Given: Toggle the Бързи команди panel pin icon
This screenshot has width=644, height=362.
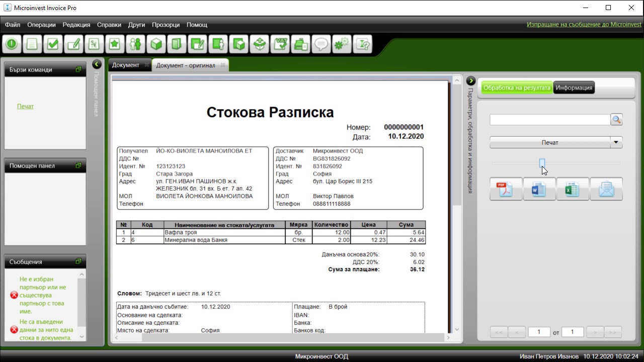Looking at the screenshot, I should point(78,69).
